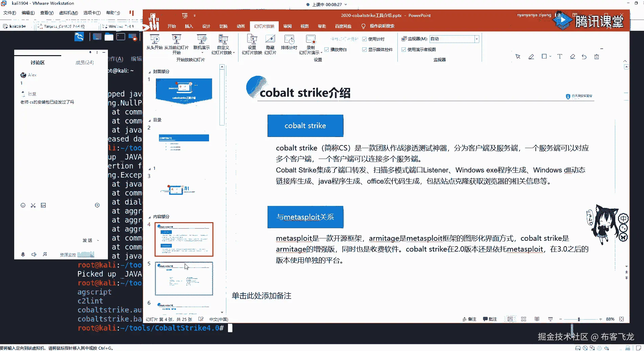Image resolution: width=644 pixels, height=351 pixels.
Task: Open the 设计 ribbon tab
Action: [x=206, y=26]
